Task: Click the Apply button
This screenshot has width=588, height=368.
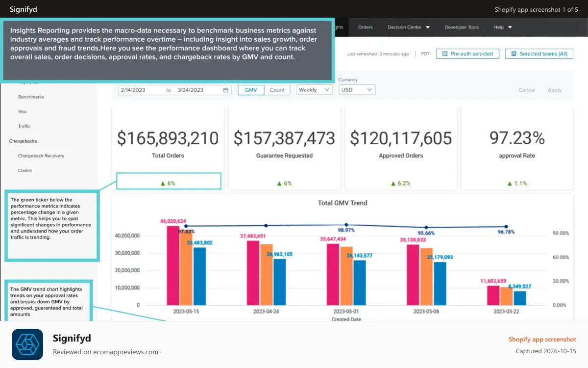Action: coord(555,90)
